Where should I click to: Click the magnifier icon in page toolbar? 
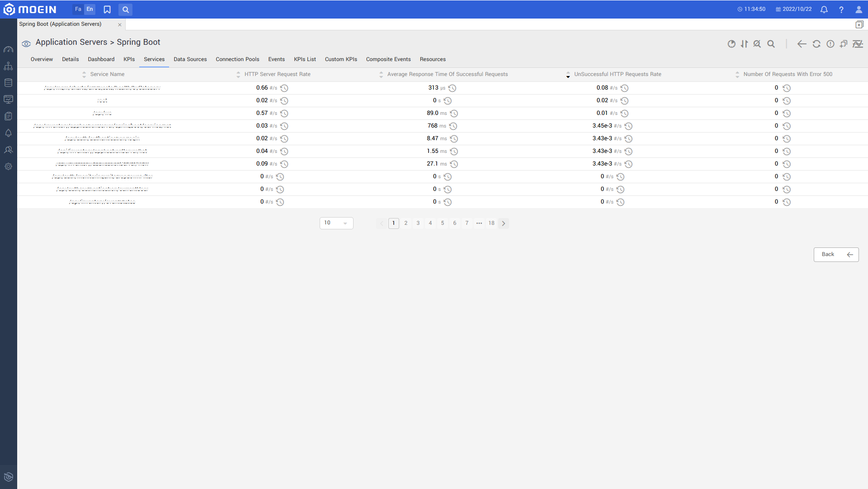(x=771, y=44)
